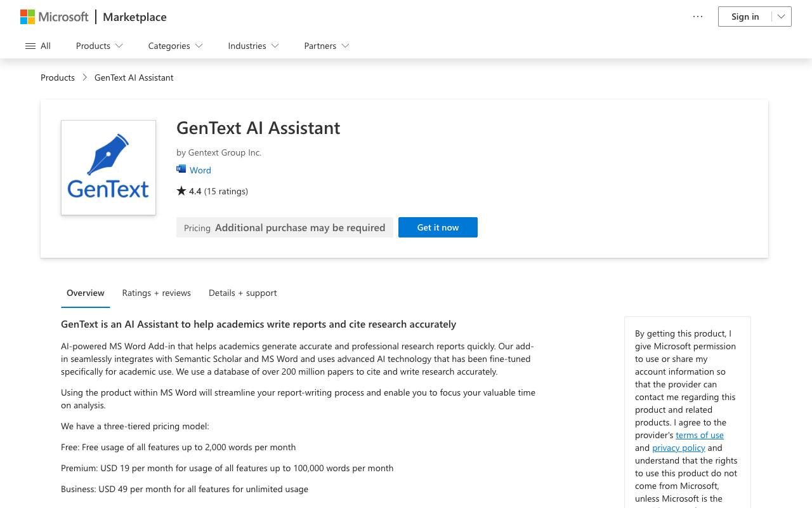812x508 pixels.
Task: Expand the Categories dropdown menu
Action: point(176,46)
